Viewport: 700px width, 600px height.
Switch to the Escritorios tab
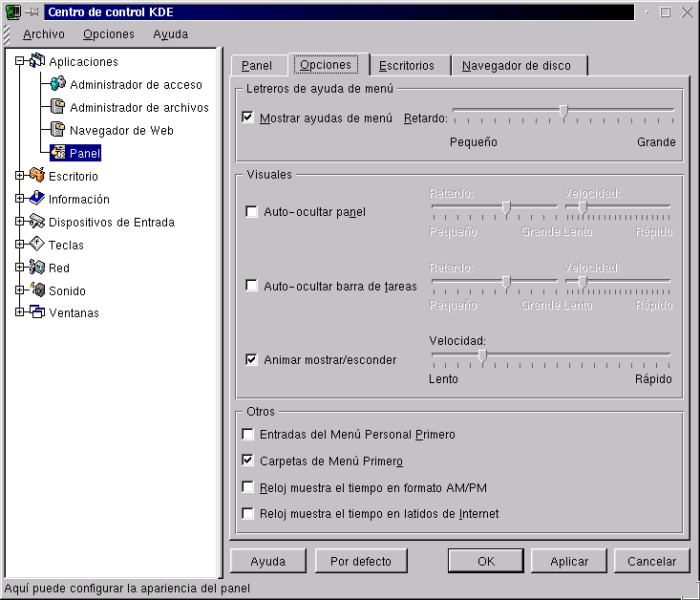[x=406, y=66]
